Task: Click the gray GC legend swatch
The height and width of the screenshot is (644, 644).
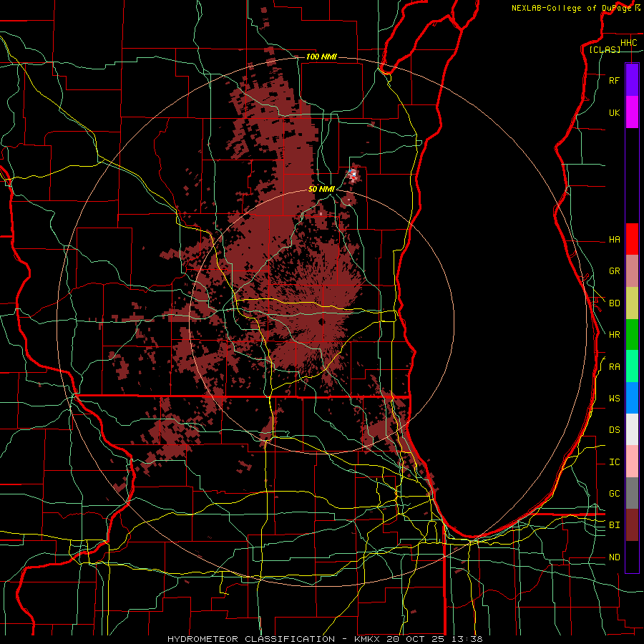Action: (x=632, y=493)
